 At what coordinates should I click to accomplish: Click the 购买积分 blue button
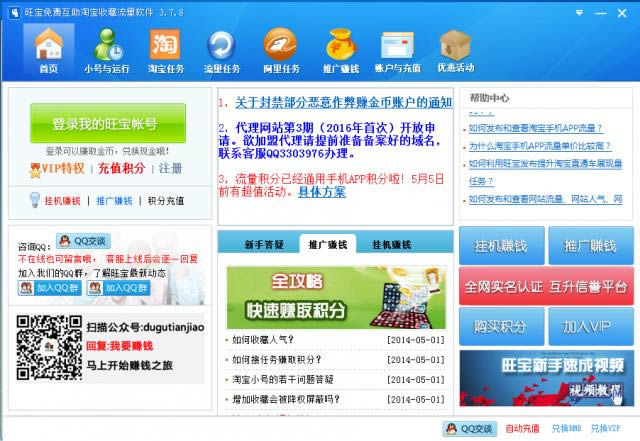(502, 326)
